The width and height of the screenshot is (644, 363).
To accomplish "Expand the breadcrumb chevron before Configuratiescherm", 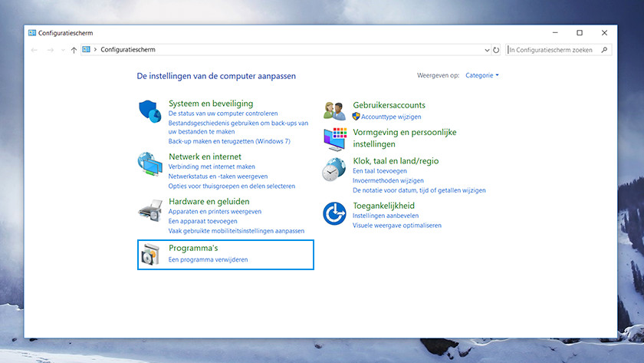I will [94, 50].
